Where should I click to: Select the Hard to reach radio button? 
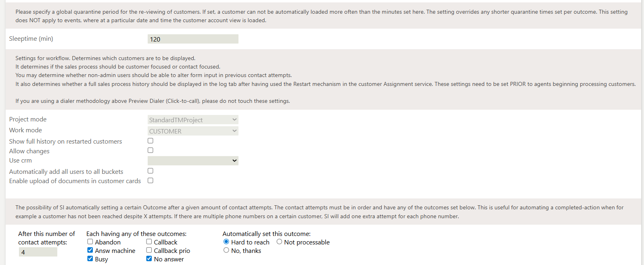[226, 242]
